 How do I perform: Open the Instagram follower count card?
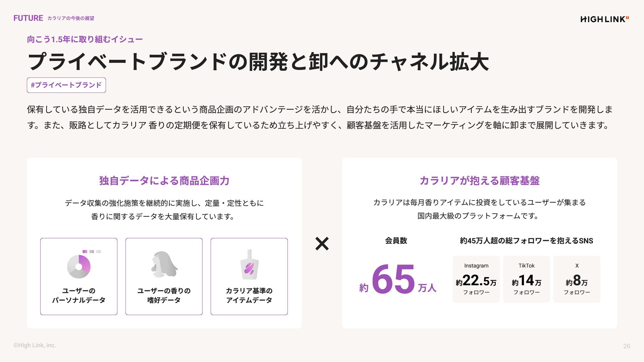click(x=476, y=279)
